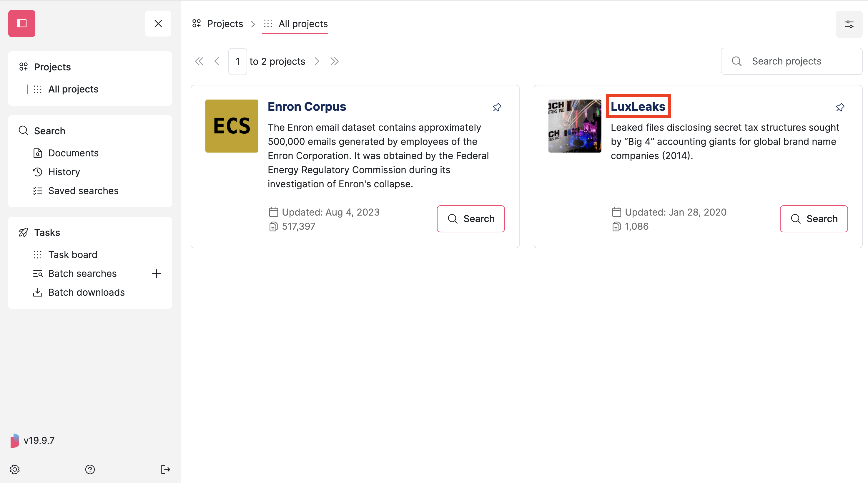This screenshot has width=868, height=483.
Task: Collapse the sidebar with the X control
Action: click(158, 23)
